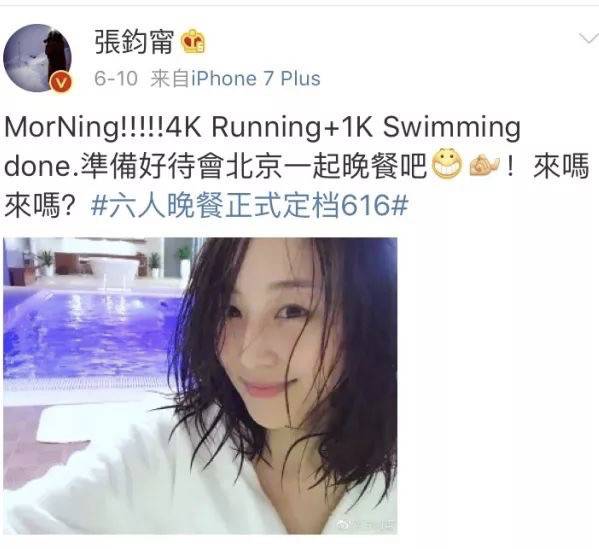
Task: Click the 来自 source label
Action: tap(170, 79)
